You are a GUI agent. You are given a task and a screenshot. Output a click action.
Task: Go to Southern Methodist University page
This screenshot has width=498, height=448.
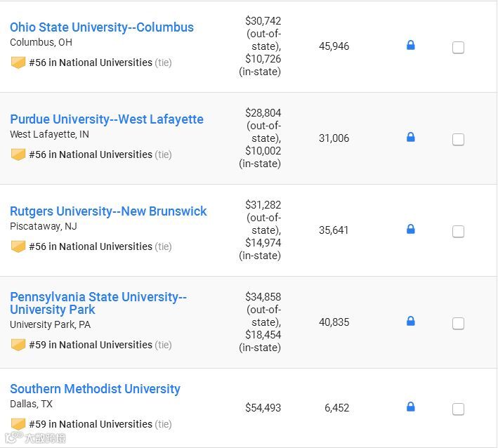click(95, 389)
